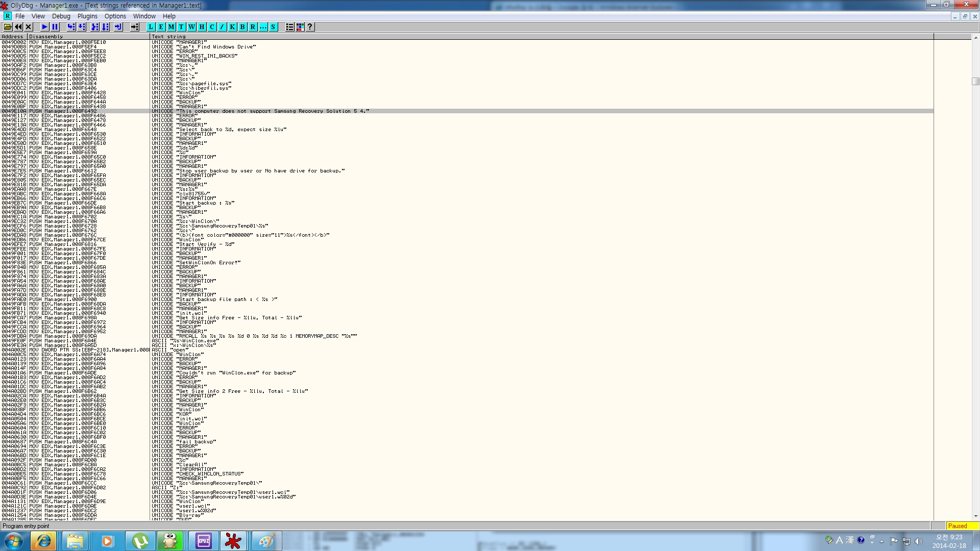Screen dimensions: 980x551
Task: Click the scroll up arrow of the list
Action: click(x=975, y=37)
